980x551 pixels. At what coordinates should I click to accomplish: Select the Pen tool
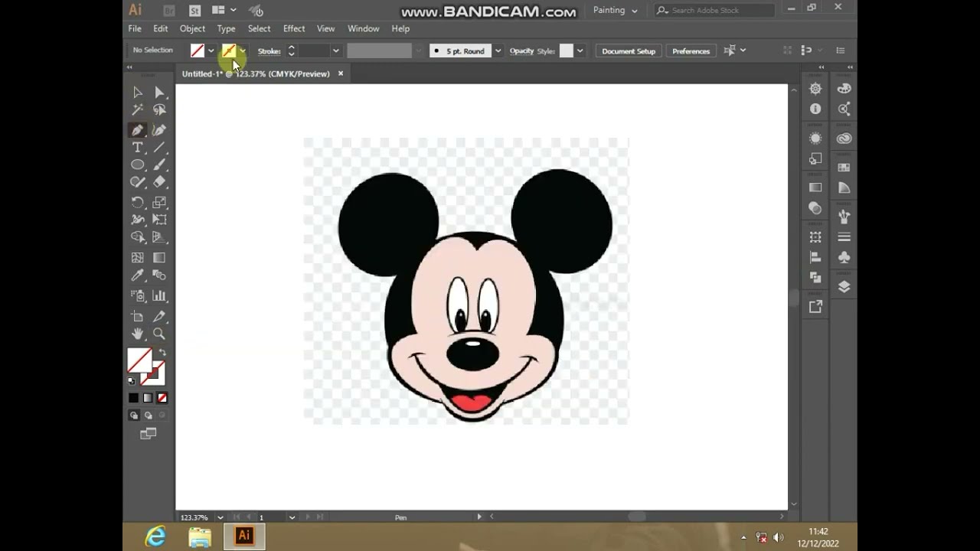tap(137, 130)
